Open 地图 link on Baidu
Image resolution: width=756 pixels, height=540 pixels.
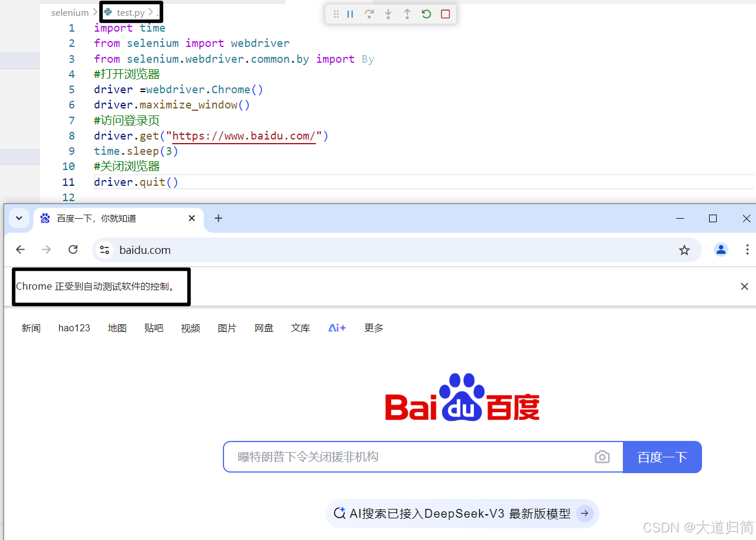[117, 328]
